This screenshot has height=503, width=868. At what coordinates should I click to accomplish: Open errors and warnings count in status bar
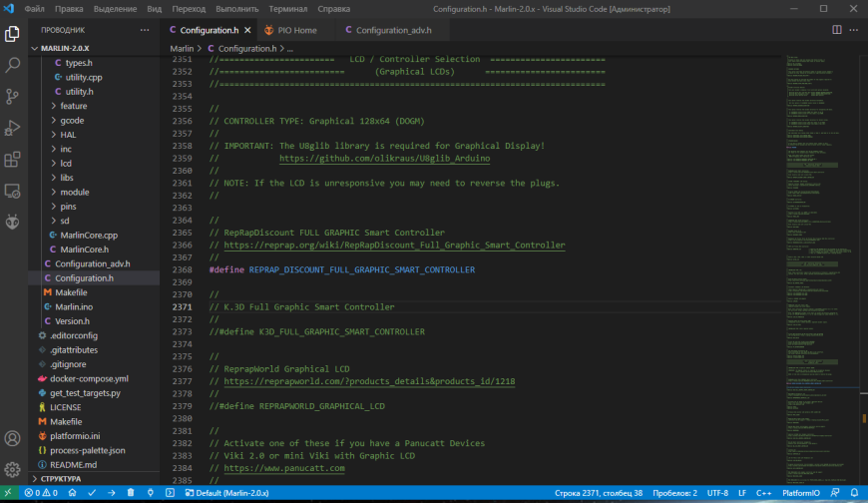click(41, 492)
